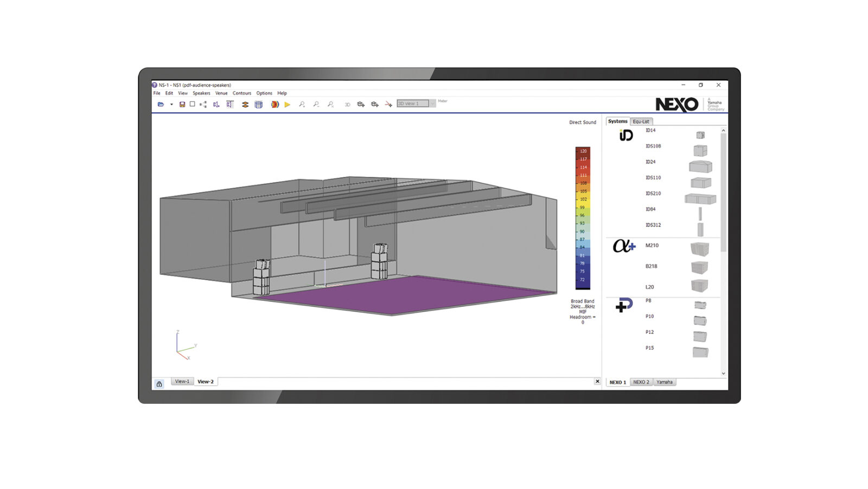Click the zoom in magnifier icon
Viewport: 868px width, 489px height.
pos(302,104)
